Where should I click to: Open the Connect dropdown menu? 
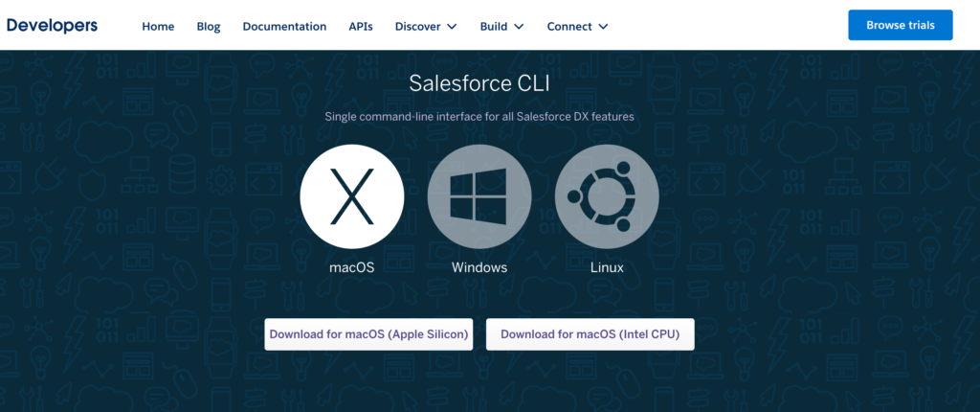577,26
